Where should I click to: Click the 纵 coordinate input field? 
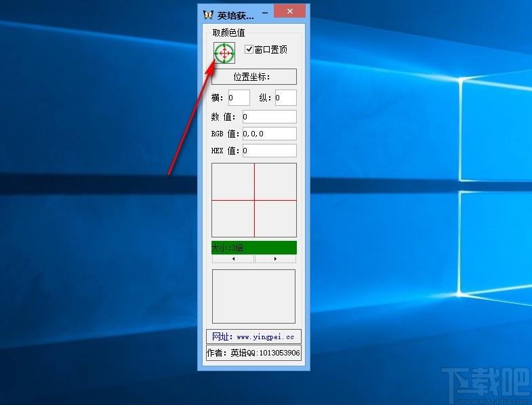[x=286, y=98]
